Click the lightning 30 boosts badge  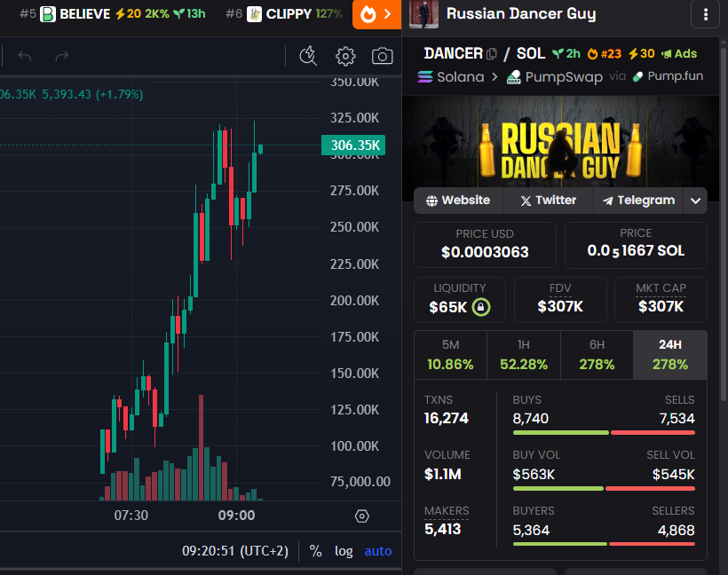[642, 54]
